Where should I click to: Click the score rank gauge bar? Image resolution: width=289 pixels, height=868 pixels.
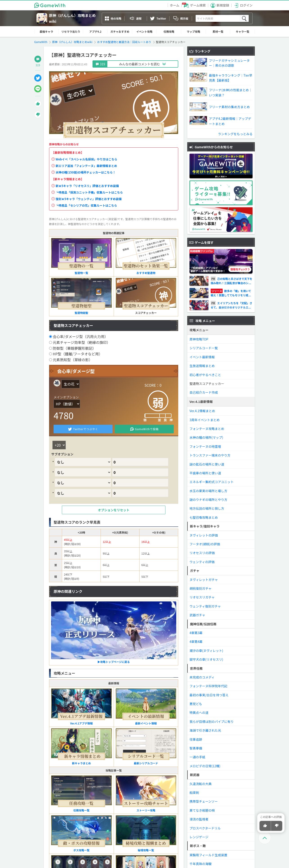click(158, 416)
